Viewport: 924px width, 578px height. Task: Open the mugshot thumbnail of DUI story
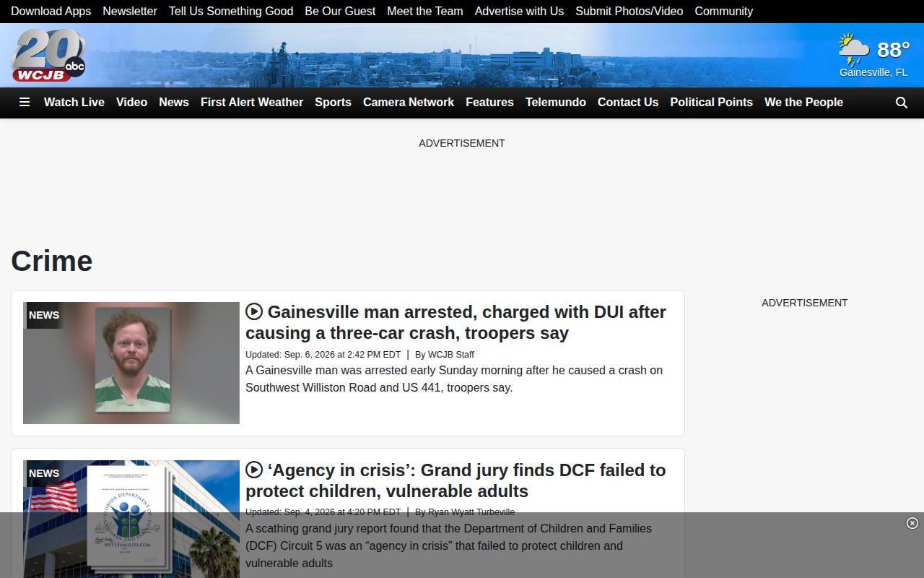[131, 363]
